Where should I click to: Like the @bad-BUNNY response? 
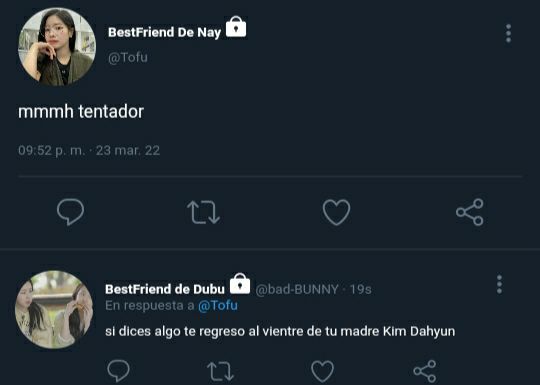click(322, 371)
